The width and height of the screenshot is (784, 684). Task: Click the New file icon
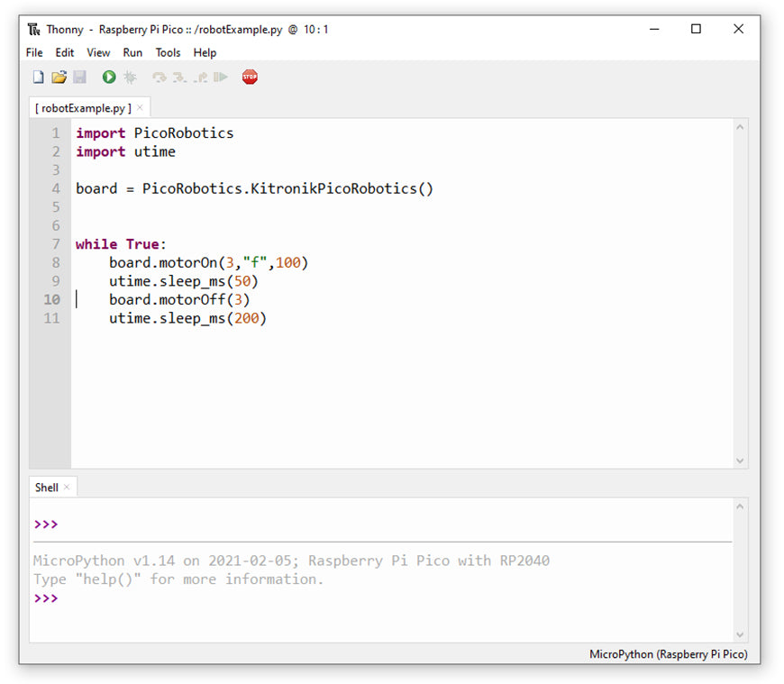point(38,78)
